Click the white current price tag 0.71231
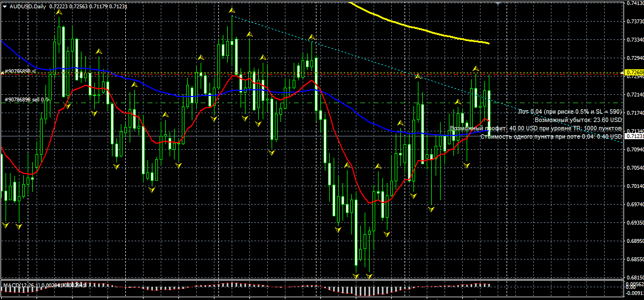 [633, 136]
